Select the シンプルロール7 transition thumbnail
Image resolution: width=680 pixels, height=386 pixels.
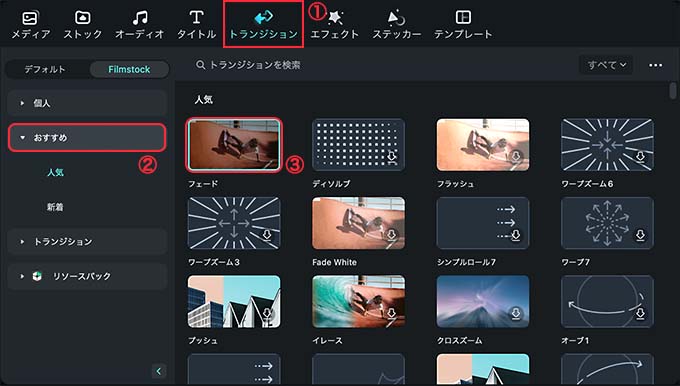coord(483,223)
